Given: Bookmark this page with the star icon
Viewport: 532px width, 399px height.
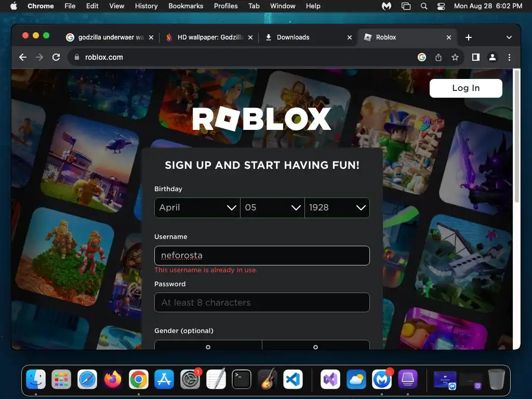Looking at the screenshot, I should (455, 57).
